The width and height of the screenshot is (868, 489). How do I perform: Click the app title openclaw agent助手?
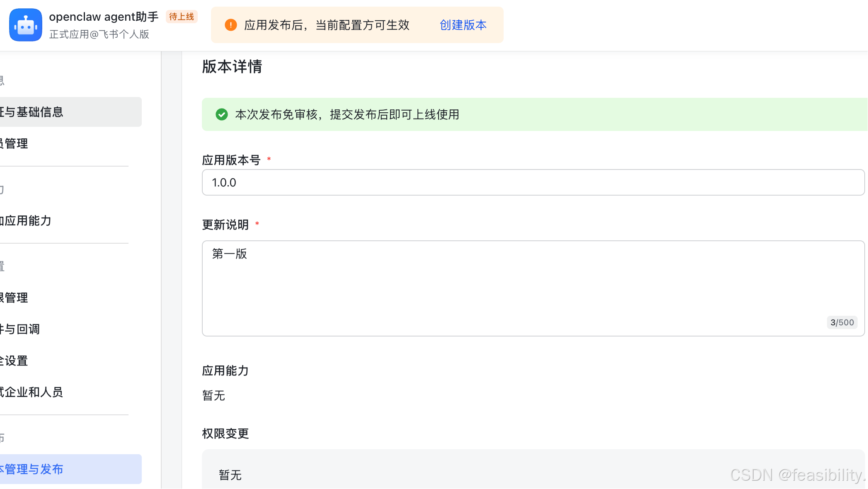[103, 17]
